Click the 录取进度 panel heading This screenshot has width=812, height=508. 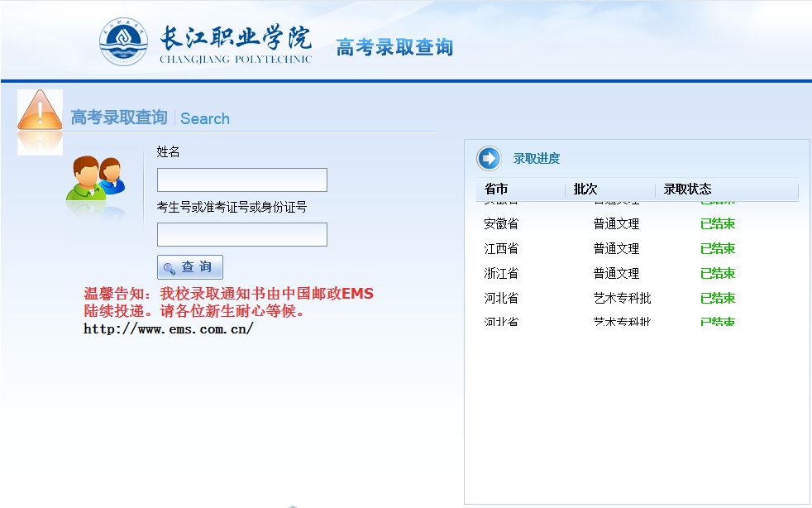point(537,159)
